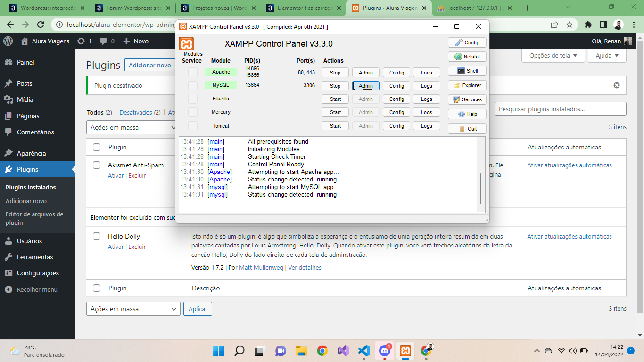Open Olá, Renan user menu

click(612, 41)
